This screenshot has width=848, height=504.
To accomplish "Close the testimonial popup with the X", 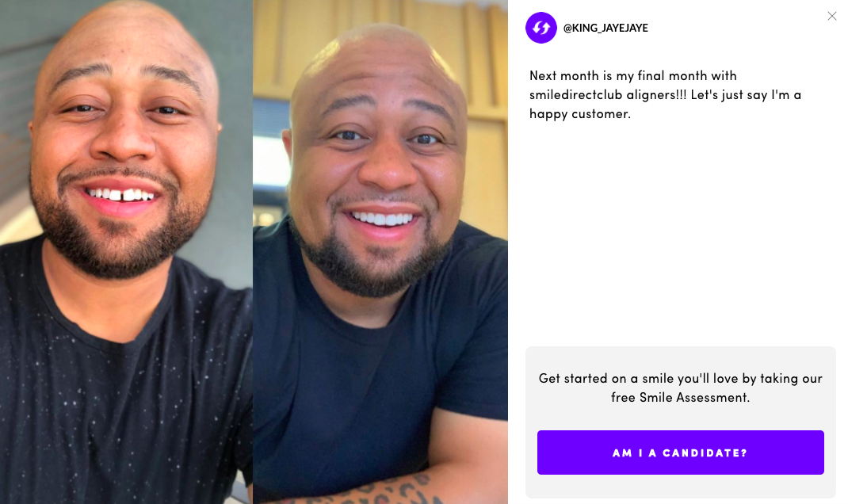I will coord(832,16).
